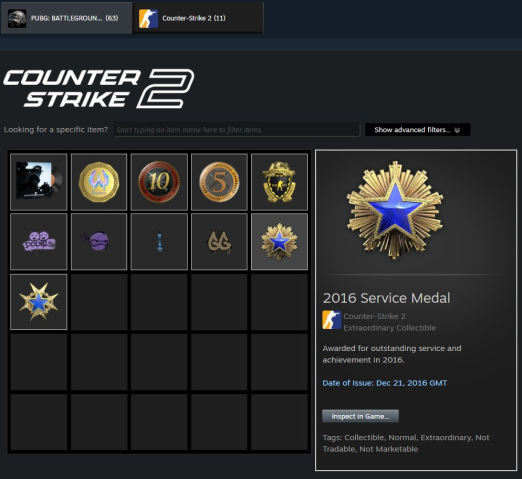522x479 pixels.
Task: Switch to PUBG: BATTLEGROUNDS inventory tab
Action: click(x=66, y=18)
